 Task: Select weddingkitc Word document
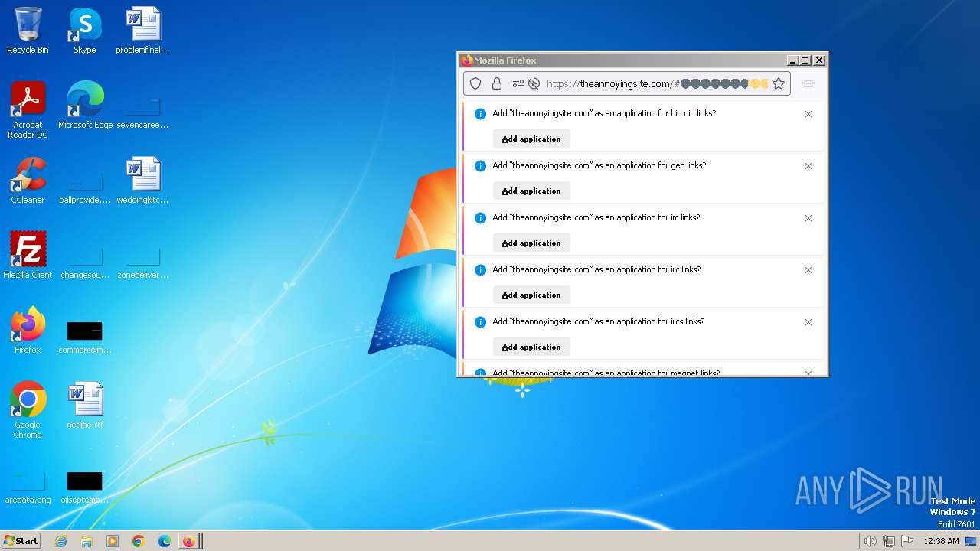(x=142, y=181)
